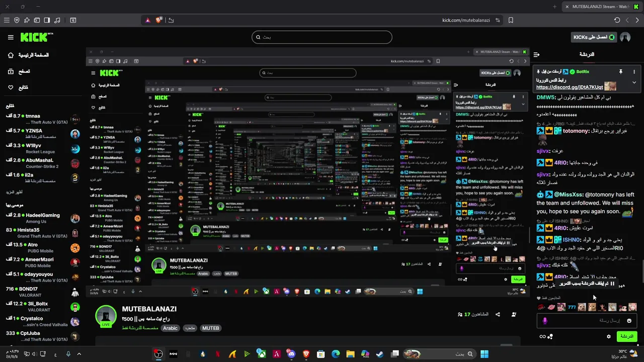Image resolution: width=644 pixels, height=362 pixels.
Task: Unpin the pinned BotRix message
Action: click(621, 72)
